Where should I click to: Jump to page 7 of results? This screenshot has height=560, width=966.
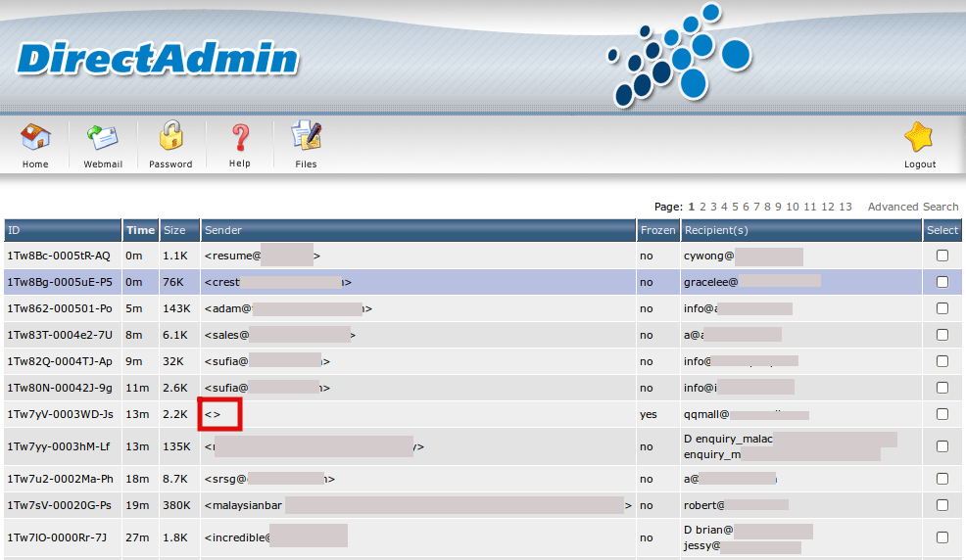pyautogui.click(x=756, y=207)
